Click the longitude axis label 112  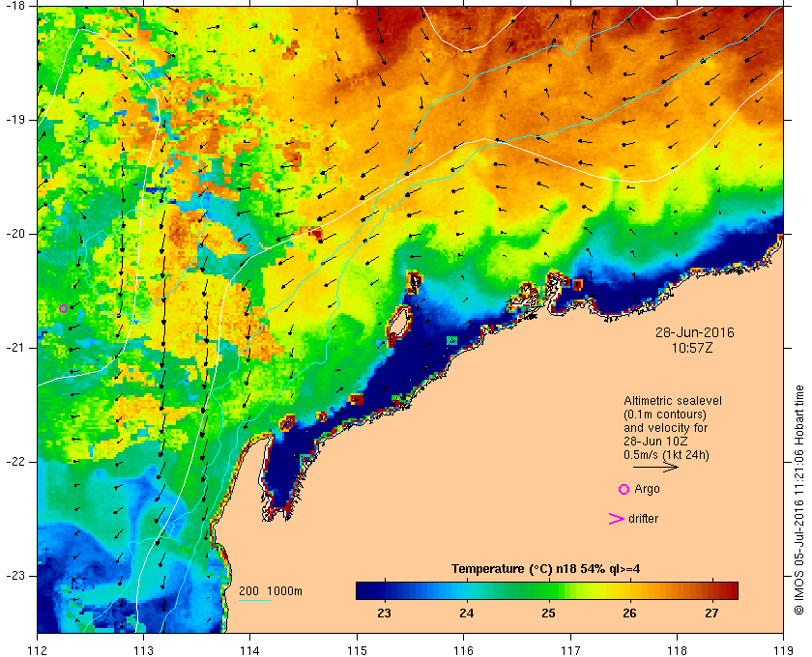coord(38,650)
